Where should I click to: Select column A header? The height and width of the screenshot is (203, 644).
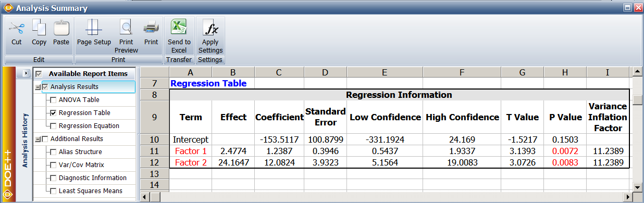tap(190, 72)
